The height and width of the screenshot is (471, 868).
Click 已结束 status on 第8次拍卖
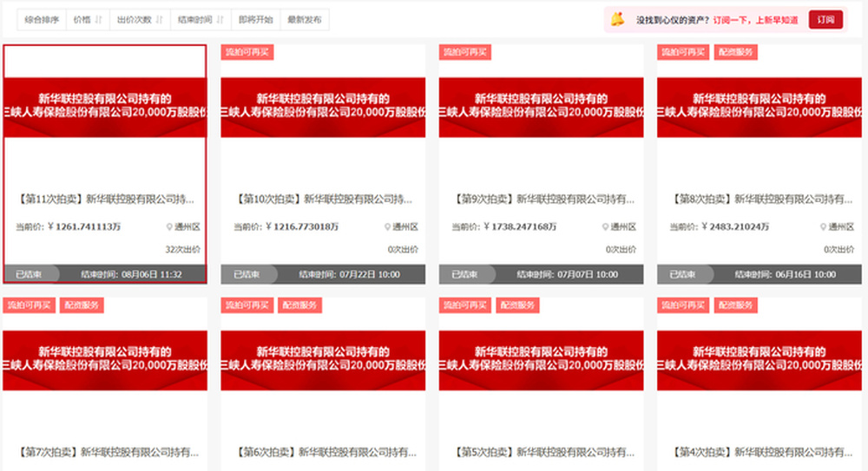pos(683,274)
